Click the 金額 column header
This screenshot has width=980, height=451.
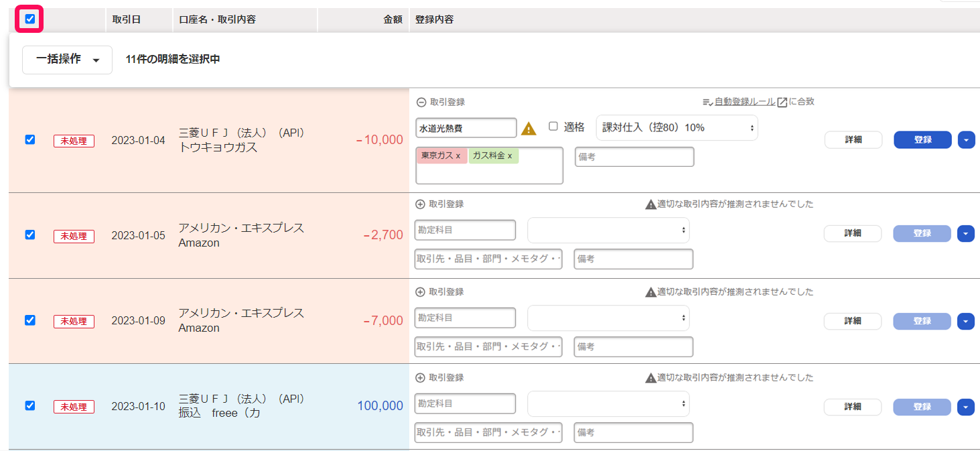click(393, 19)
